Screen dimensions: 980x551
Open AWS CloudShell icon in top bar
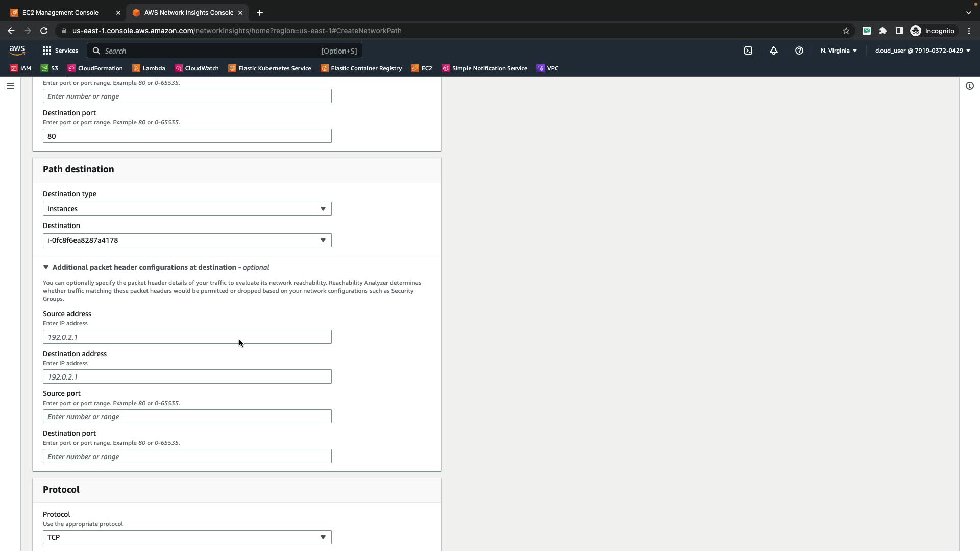[748, 51]
